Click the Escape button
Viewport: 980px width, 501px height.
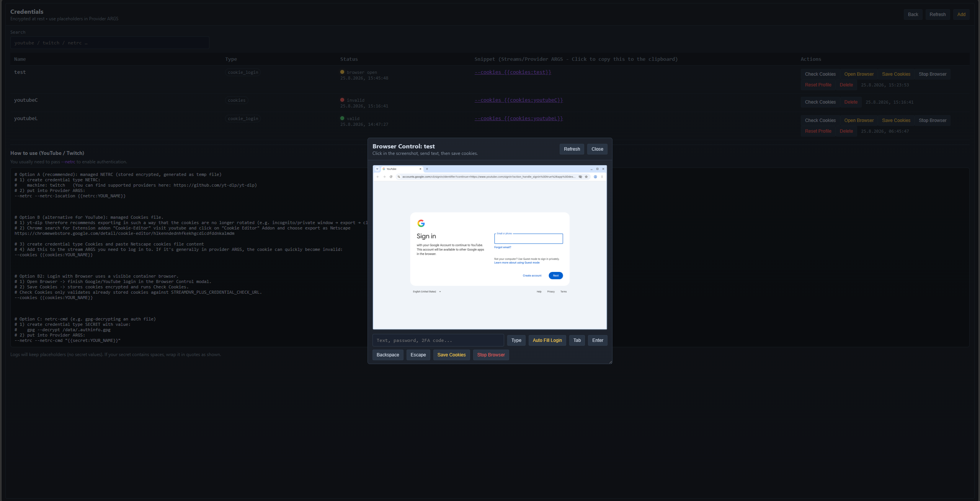(x=418, y=355)
